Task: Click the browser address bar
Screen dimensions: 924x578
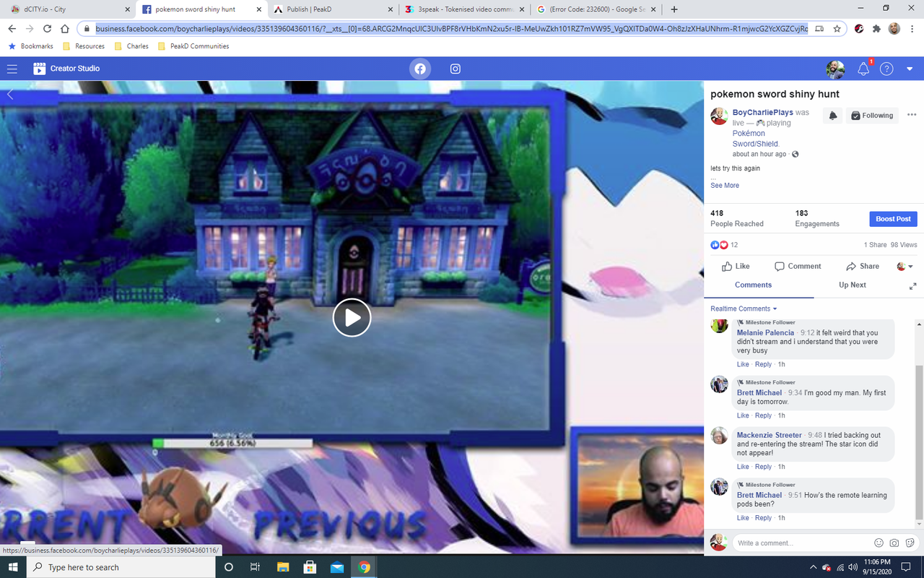Action: pyautogui.click(x=451, y=29)
